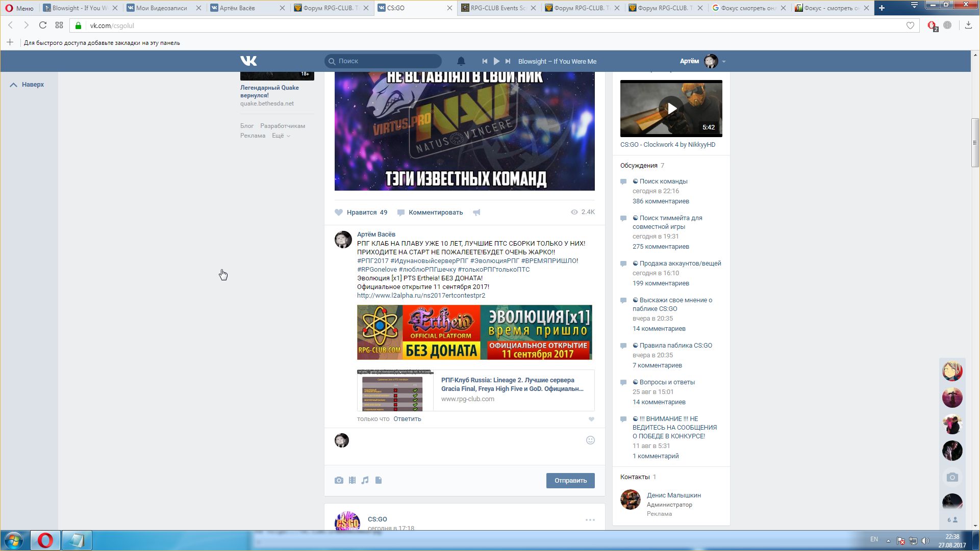Click the Наверх scroll-up link
Viewport: 980px width, 551px height.
tap(28, 85)
